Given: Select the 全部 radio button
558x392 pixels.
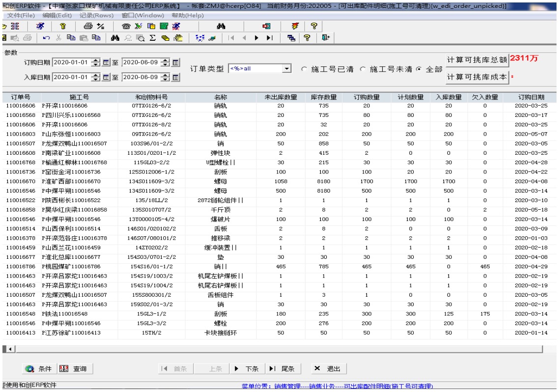Looking at the screenshot, I should (x=419, y=69).
